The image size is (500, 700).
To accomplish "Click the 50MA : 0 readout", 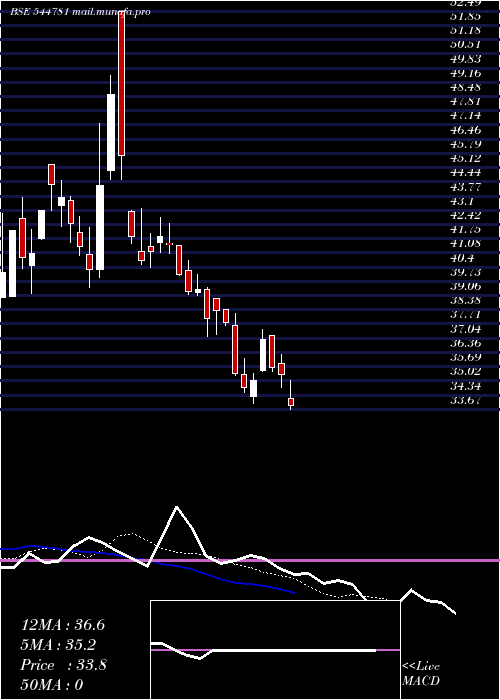I will pyautogui.click(x=52, y=685).
